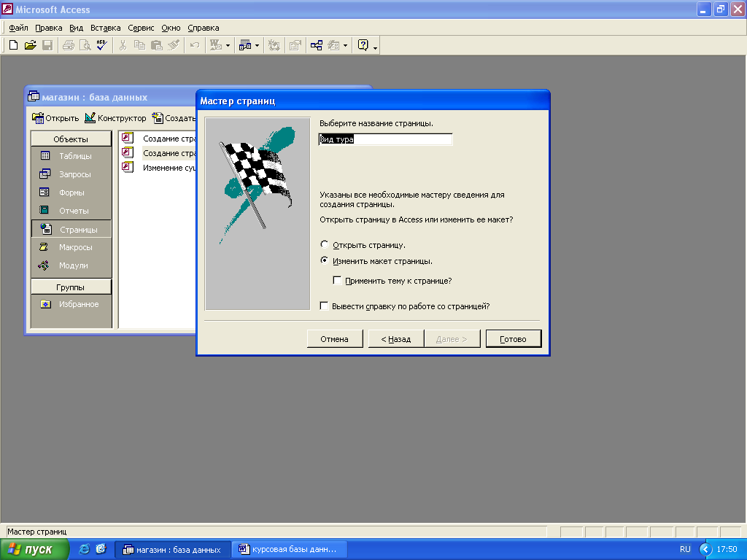Select 'Изменение су...' list item
Image resolution: width=747 pixels, height=560 pixels.
pyautogui.click(x=158, y=168)
